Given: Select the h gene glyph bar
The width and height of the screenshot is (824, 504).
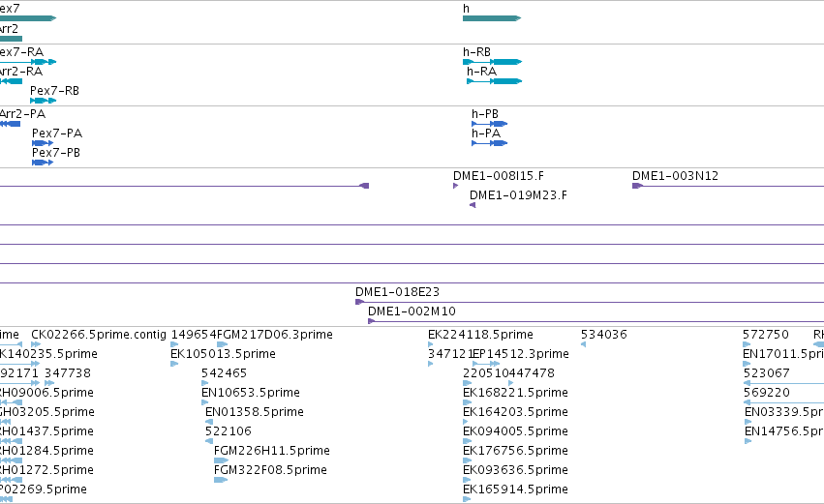Looking at the screenshot, I should click(492, 18).
